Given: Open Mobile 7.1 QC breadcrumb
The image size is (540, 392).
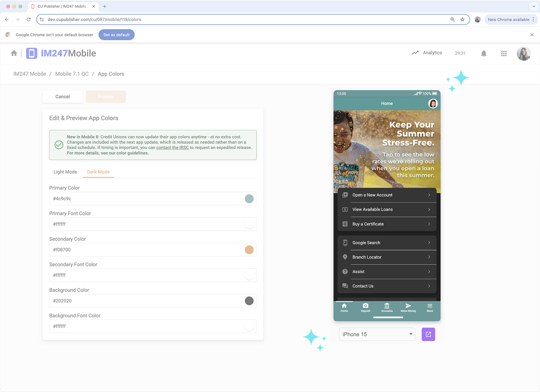Looking at the screenshot, I should click(x=72, y=74).
